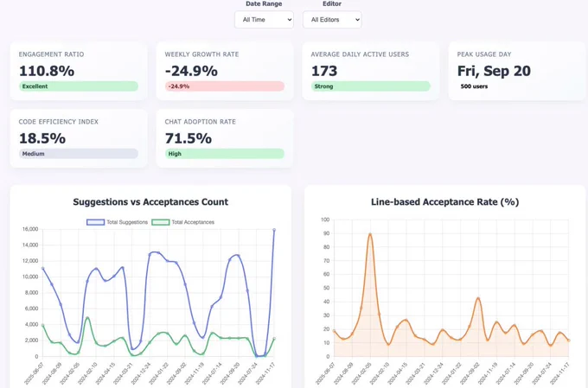Click the blue Total Suggestions legend box
Viewport: 588px width, 388px height.
pyautogui.click(x=95, y=222)
